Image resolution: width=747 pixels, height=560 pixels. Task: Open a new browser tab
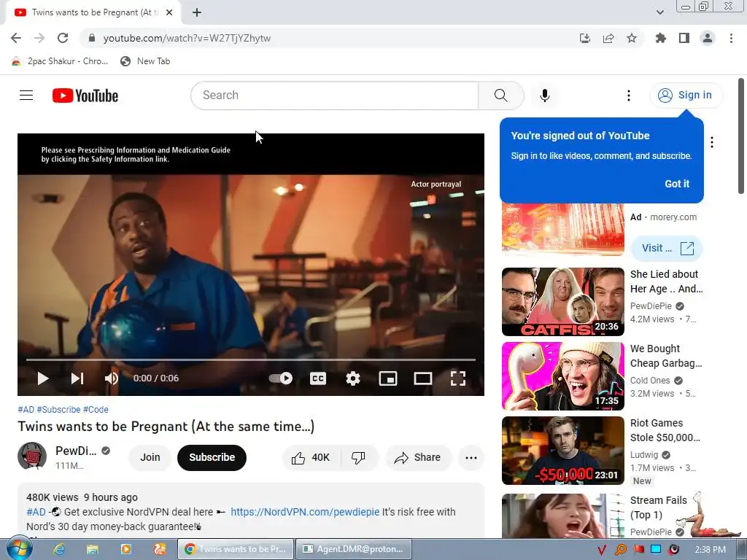coord(197,13)
